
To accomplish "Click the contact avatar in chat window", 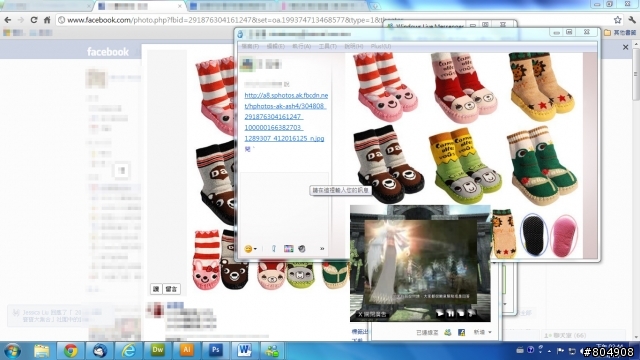I will point(247,64).
